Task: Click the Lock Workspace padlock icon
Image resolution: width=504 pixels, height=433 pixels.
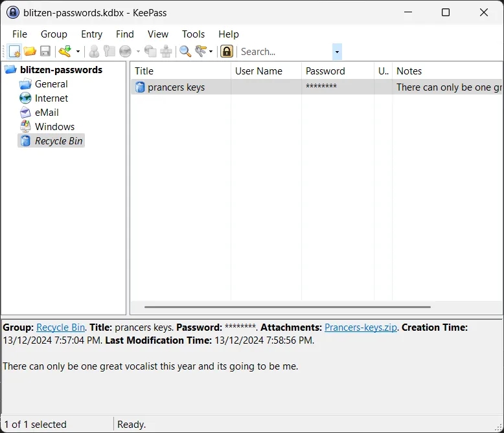Action: point(227,52)
